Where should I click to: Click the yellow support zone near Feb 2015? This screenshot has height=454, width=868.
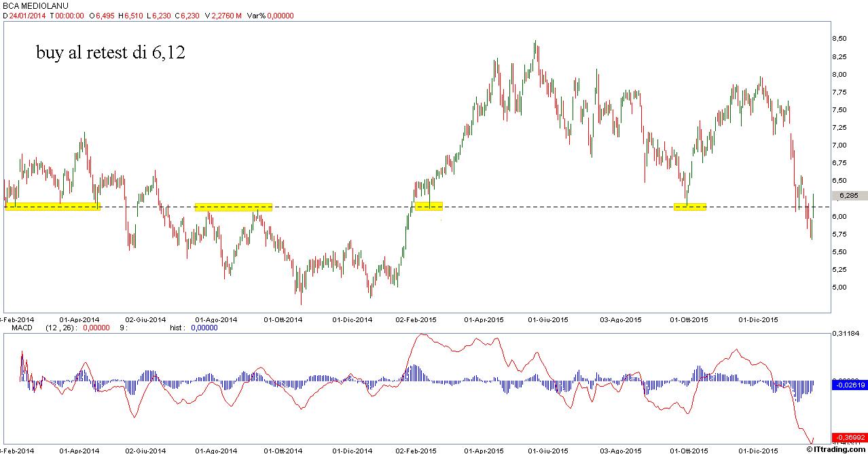tap(429, 206)
